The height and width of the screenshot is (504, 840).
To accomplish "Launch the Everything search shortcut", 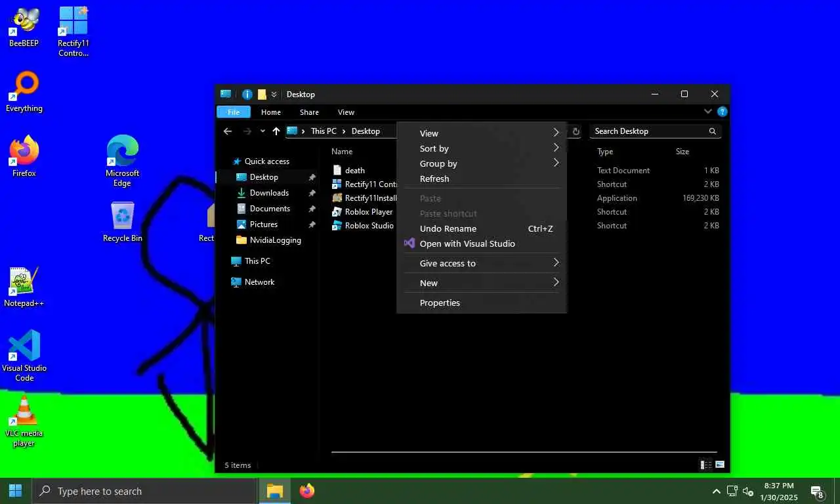I will (x=24, y=92).
